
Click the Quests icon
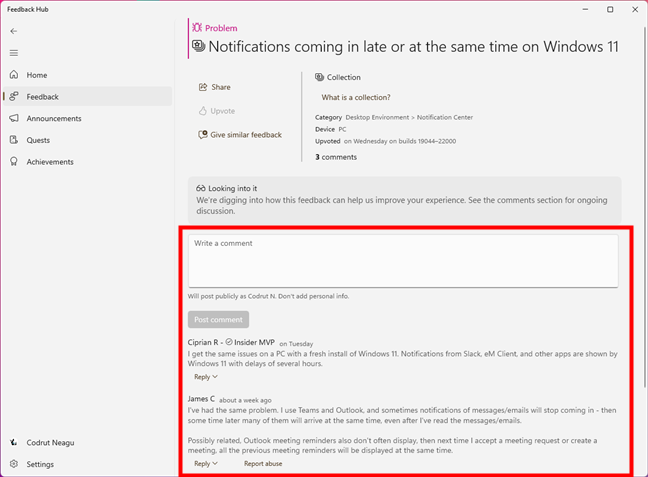14,140
